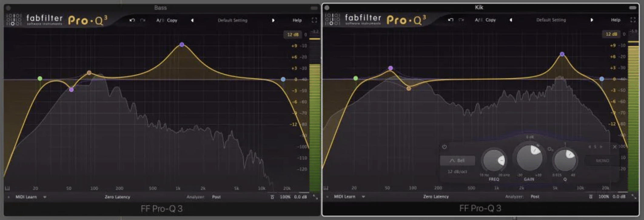Click 0.0 dB output level in Kik window
This screenshot has height=220, width=644.
619,197
